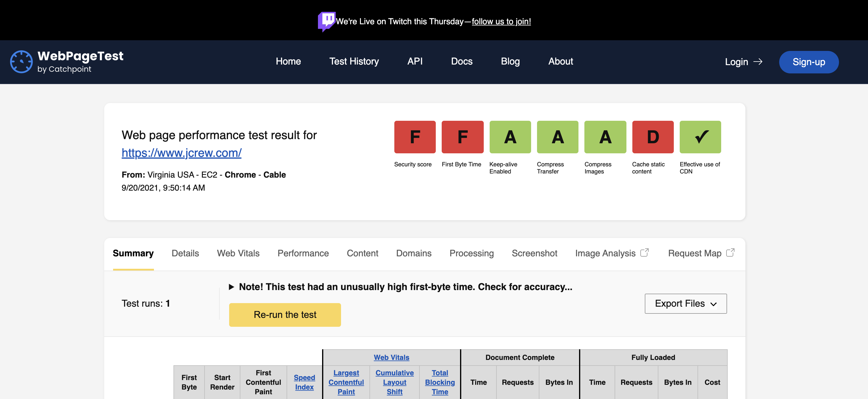Click the Security score F grade

415,137
